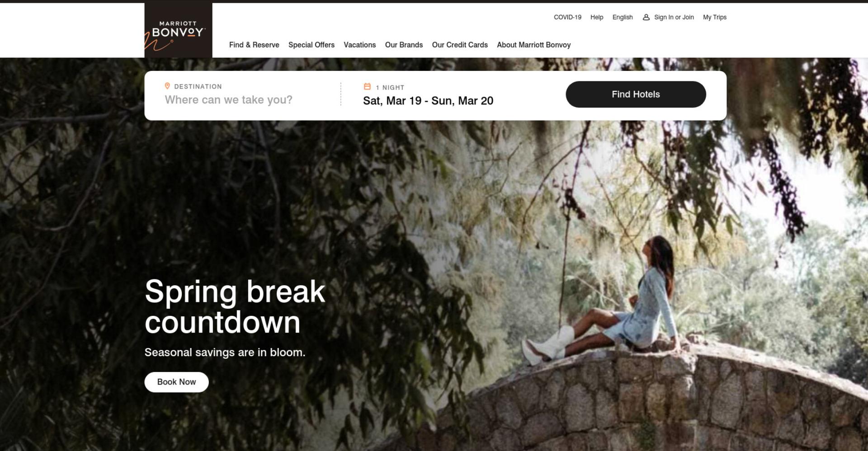Click the Find Hotels button
This screenshot has height=451, width=868.
(x=636, y=94)
